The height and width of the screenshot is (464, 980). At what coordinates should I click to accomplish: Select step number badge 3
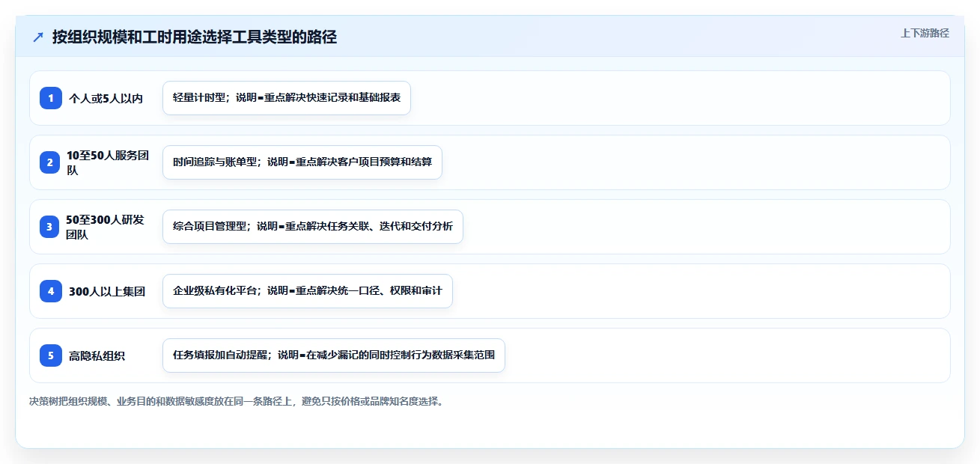51,227
